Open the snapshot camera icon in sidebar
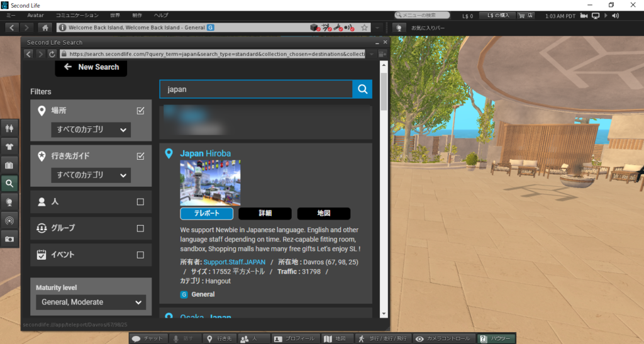This screenshot has height=344, width=644. (9, 239)
